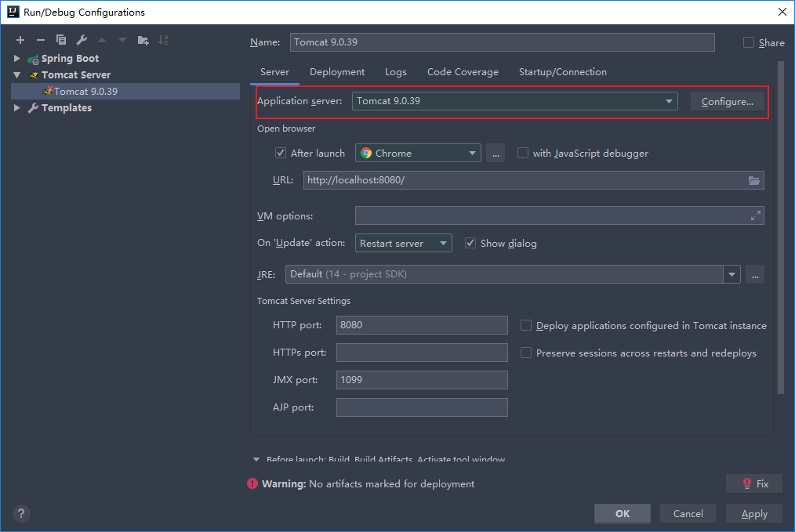Click the OK button
Image resolution: width=795 pixels, height=532 pixels.
coord(623,514)
